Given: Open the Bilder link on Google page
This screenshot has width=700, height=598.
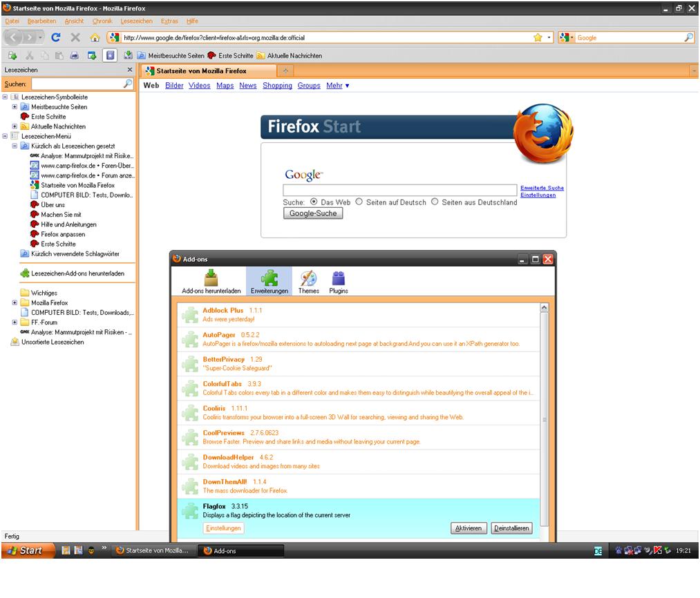Looking at the screenshot, I should 174,85.
